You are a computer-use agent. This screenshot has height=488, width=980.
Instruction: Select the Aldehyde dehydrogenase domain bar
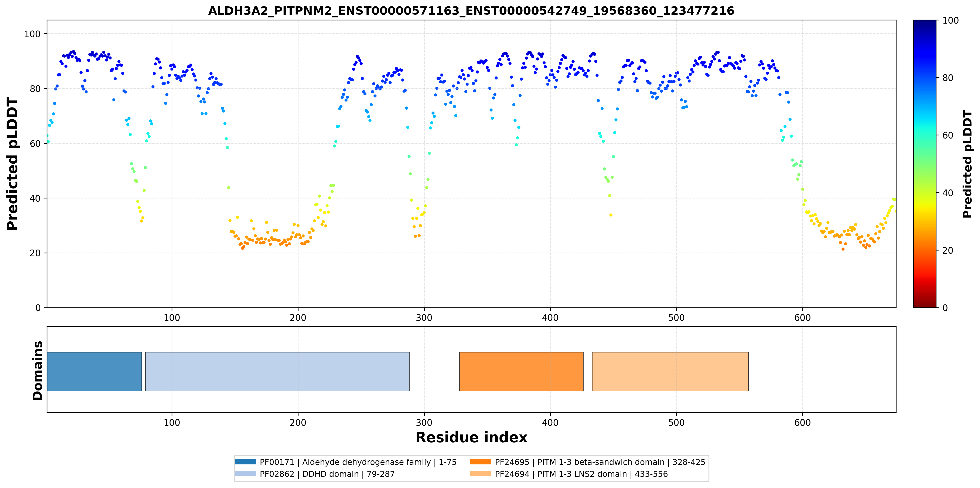point(94,372)
